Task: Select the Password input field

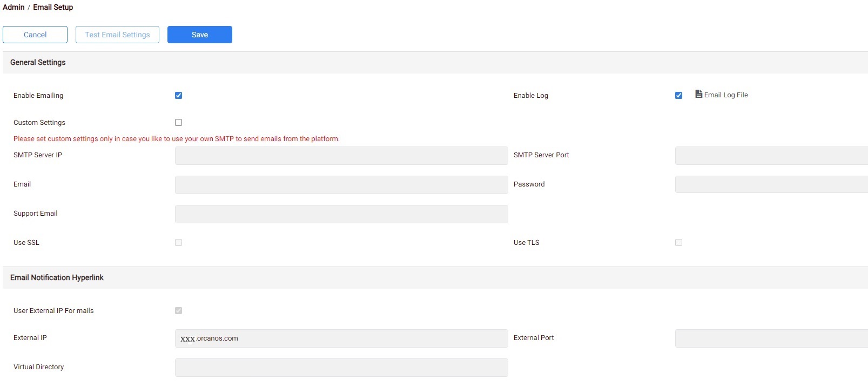Action: pyautogui.click(x=770, y=184)
